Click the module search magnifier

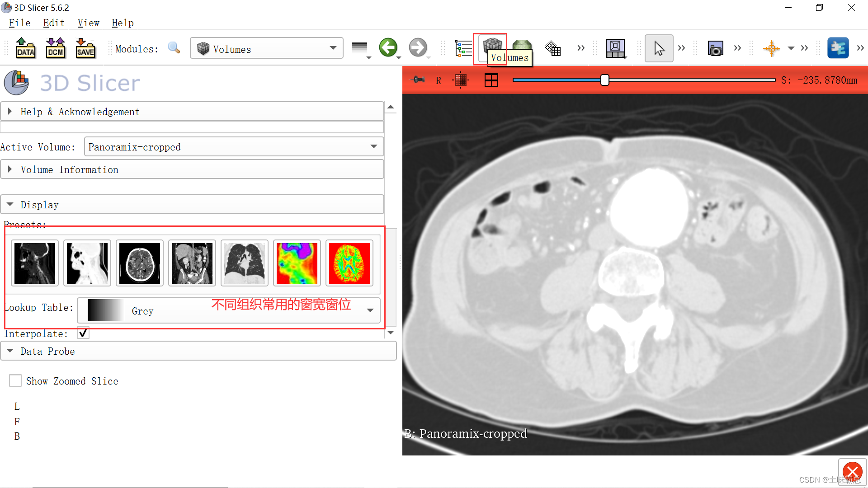[x=174, y=48]
